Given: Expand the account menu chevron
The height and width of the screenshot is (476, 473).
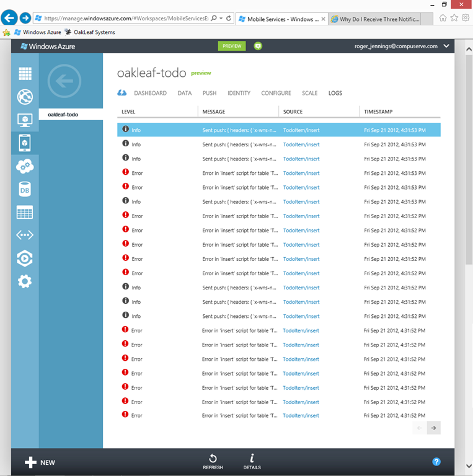Looking at the screenshot, I should pos(446,46).
